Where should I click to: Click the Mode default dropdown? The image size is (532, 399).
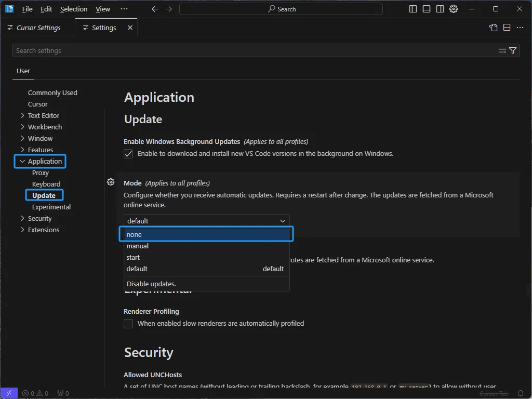tap(207, 221)
